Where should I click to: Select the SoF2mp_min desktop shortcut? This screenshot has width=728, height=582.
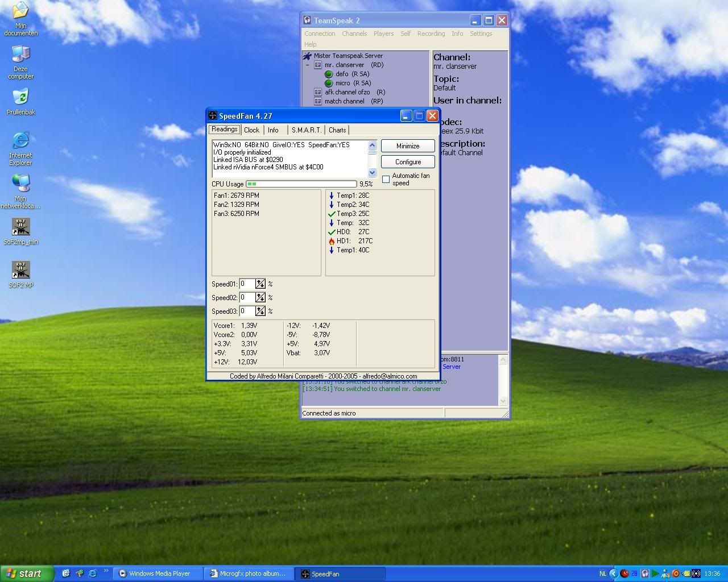coord(20,227)
